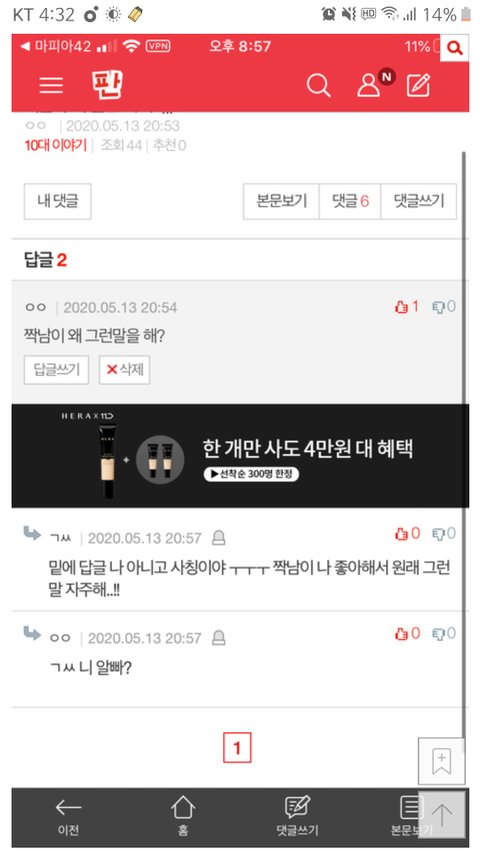Screen dimensions: 480x853
Task: Delete the reply with the 삭제 button
Action: pos(125,370)
